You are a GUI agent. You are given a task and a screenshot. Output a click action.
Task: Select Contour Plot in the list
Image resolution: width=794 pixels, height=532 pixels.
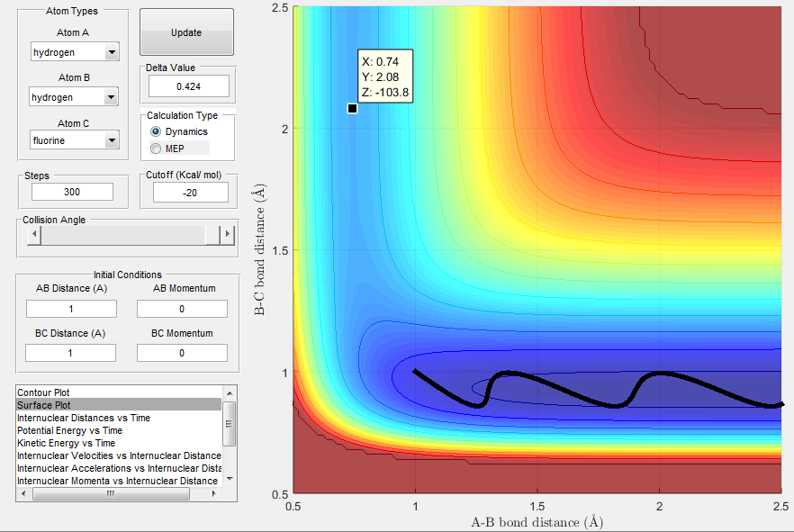point(119,392)
